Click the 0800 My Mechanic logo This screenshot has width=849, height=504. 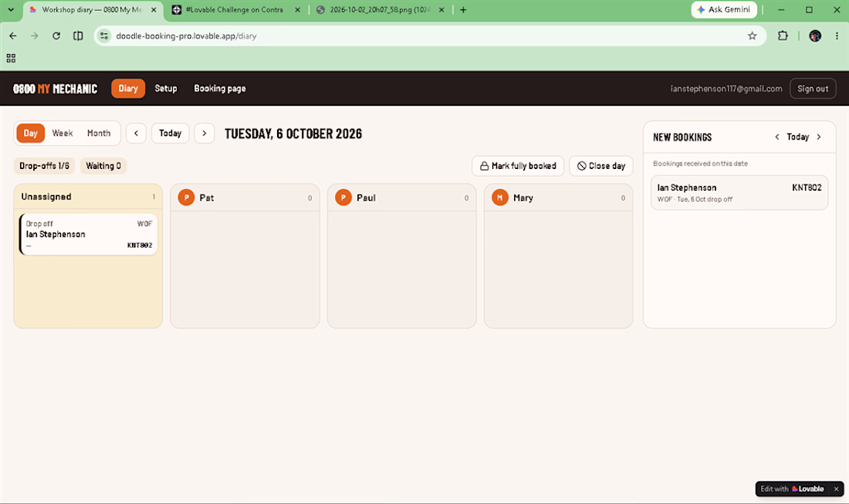pyautogui.click(x=56, y=89)
